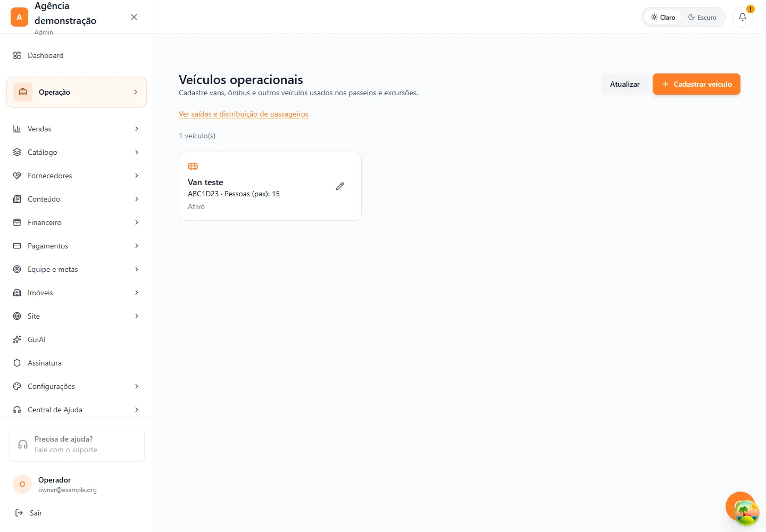Image resolution: width=766 pixels, height=532 pixels.
Task: Switch theme to Escuro
Action: (702, 17)
